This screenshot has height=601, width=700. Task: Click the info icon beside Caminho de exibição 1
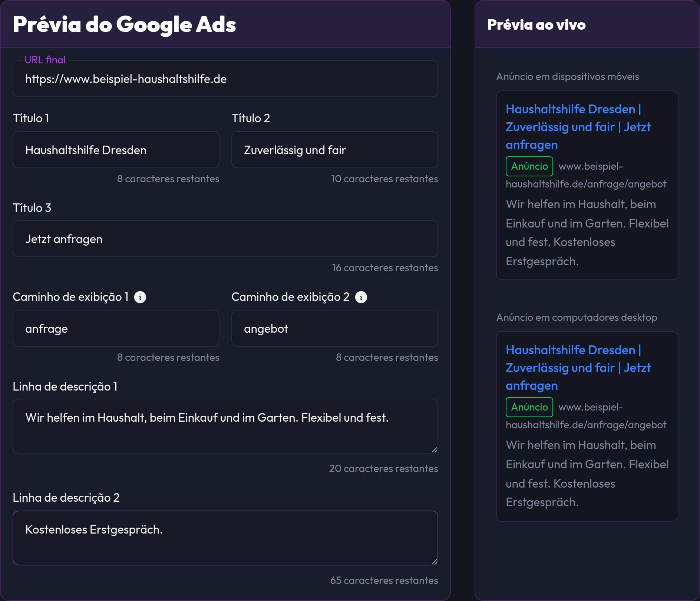[x=140, y=297]
